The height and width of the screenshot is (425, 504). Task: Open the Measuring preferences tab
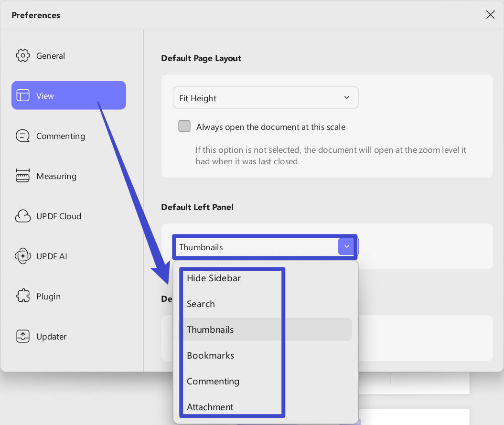[x=56, y=176]
